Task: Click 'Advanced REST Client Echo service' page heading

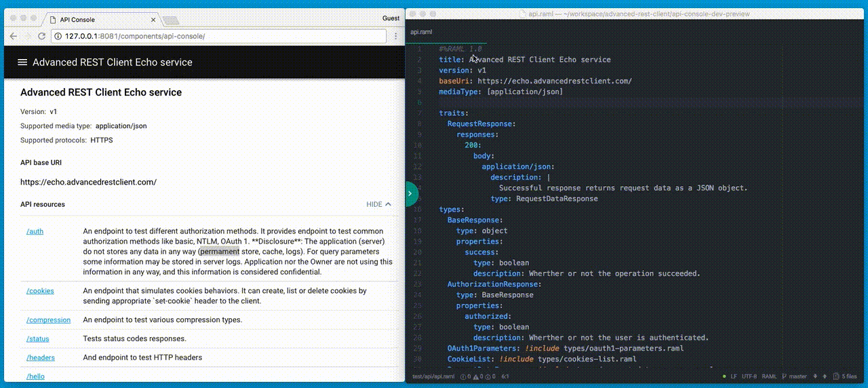Action: click(x=101, y=92)
